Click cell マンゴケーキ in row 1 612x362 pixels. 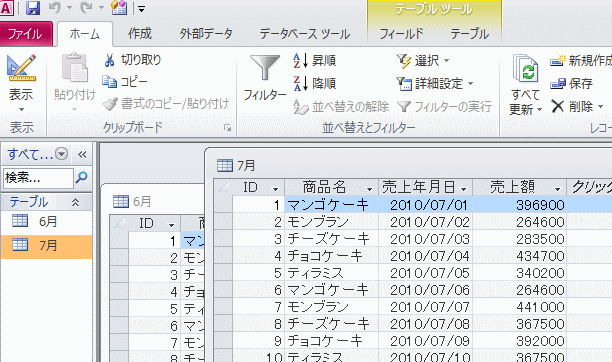331,205
